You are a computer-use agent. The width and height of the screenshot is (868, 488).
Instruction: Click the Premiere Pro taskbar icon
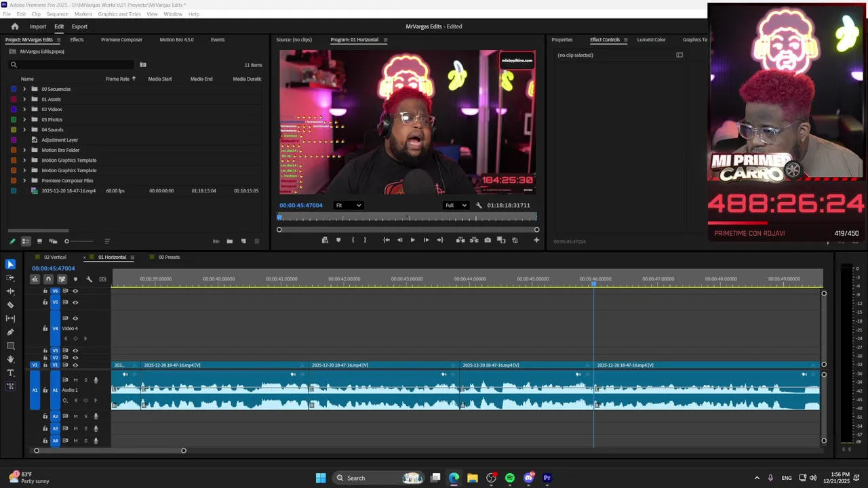click(547, 478)
